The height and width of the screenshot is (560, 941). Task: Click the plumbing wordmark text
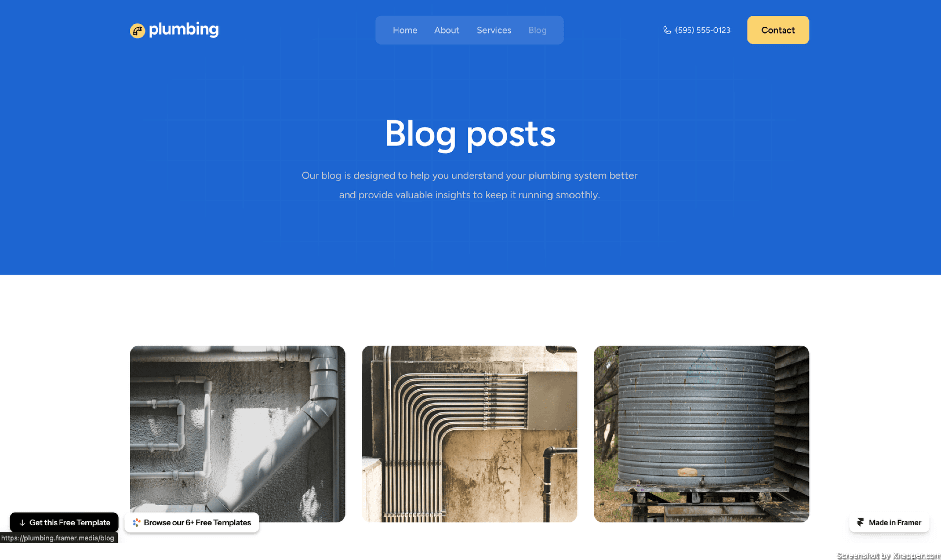183,30
